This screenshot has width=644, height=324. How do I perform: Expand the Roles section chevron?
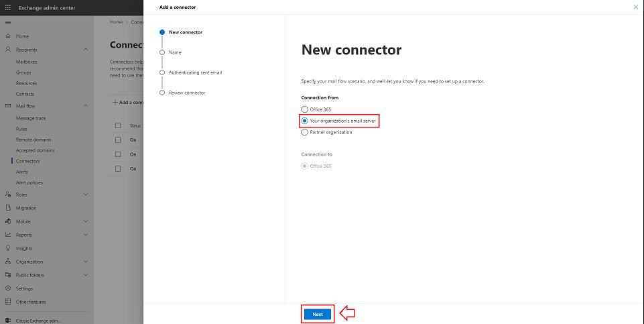coord(86,195)
